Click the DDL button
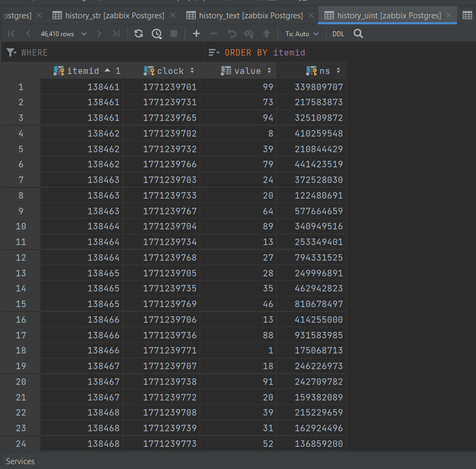Image resolution: width=476 pixels, height=469 pixels. [338, 33]
